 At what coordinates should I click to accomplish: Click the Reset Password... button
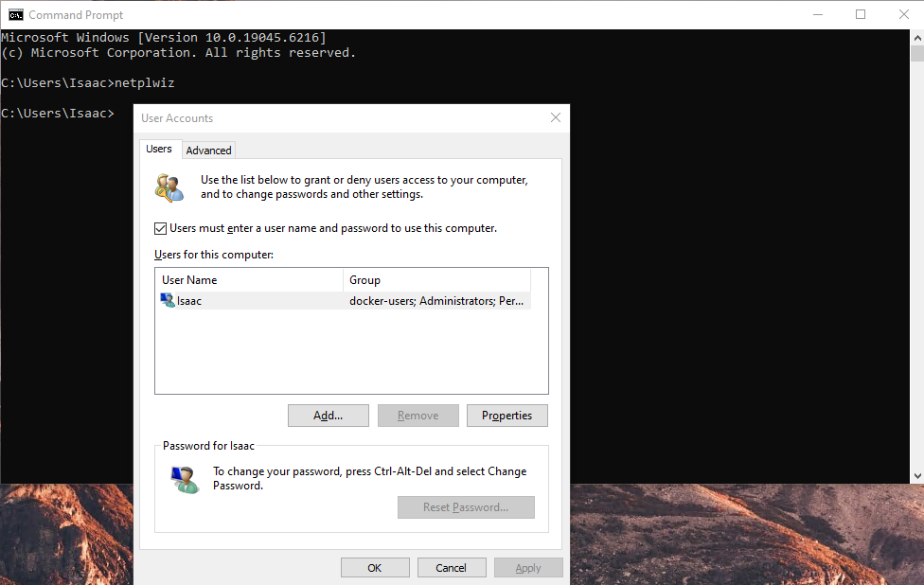pyautogui.click(x=466, y=507)
